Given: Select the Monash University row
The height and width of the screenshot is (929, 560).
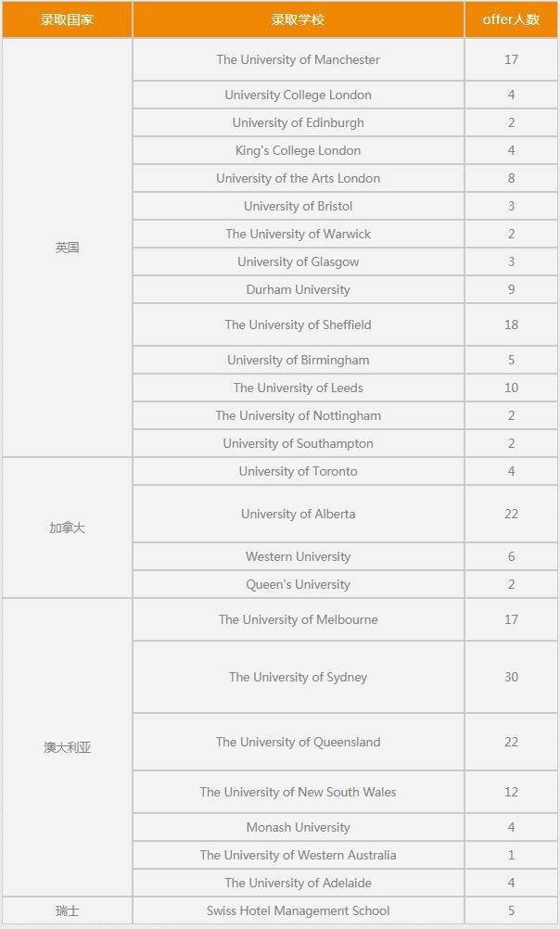Looking at the screenshot, I should tap(298, 827).
